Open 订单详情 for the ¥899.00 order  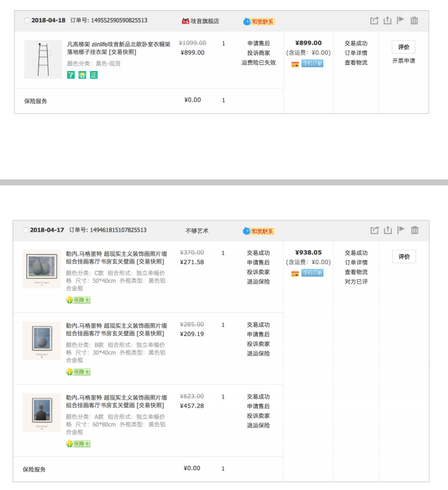tap(356, 53)
